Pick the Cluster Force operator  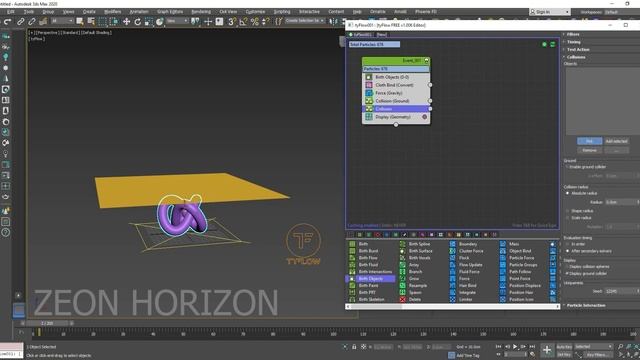(471, 251)
